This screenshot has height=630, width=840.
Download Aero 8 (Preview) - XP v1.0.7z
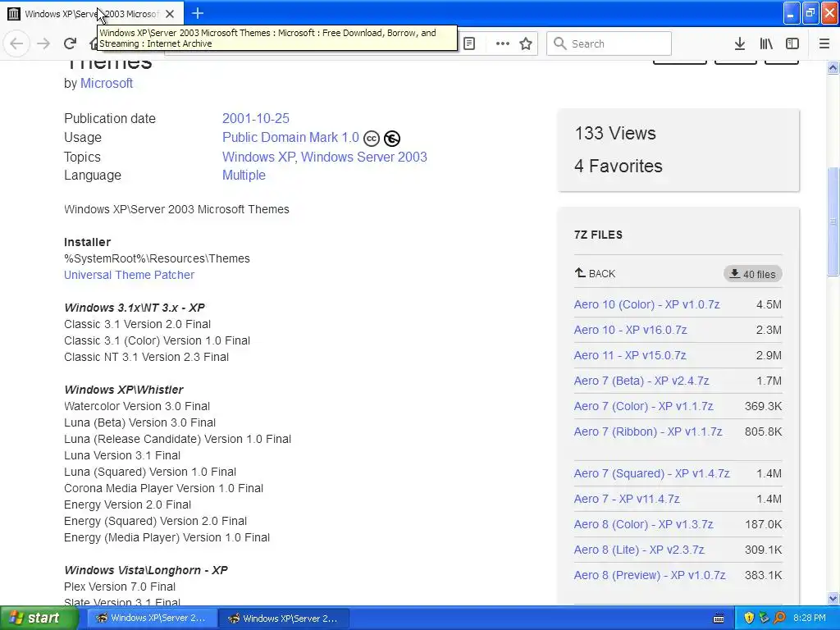[x=650, y=575]
